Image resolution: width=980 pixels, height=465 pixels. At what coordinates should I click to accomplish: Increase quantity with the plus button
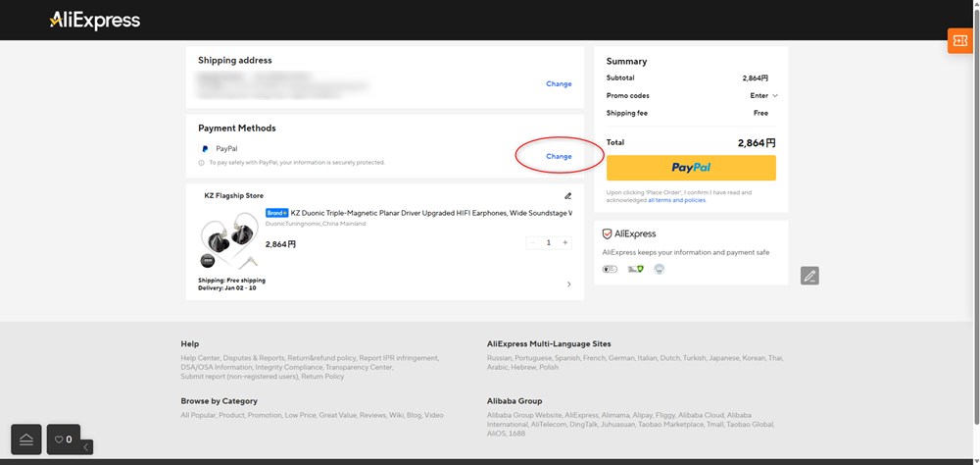pos(565,243)
